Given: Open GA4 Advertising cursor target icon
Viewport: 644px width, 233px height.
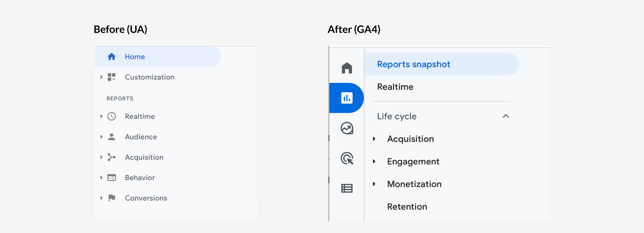Looking at the screenshot, I should click(347, 158).
